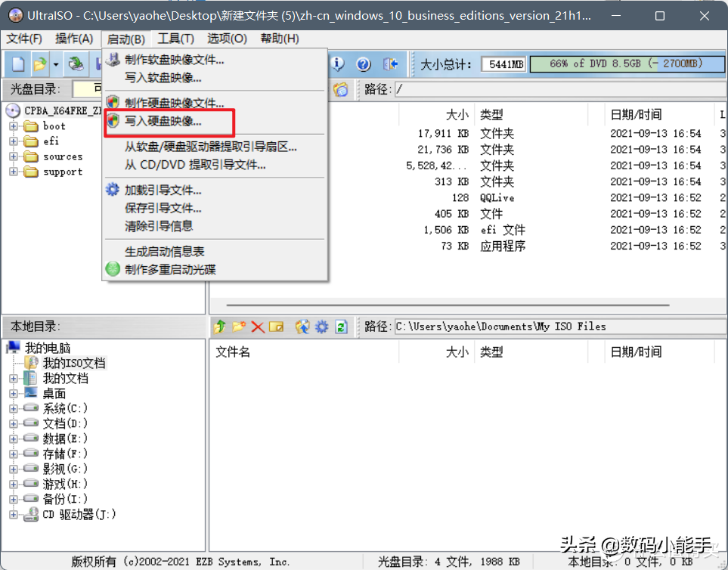
Task: Open the 工具(T) menu
Action: point(175,39)
